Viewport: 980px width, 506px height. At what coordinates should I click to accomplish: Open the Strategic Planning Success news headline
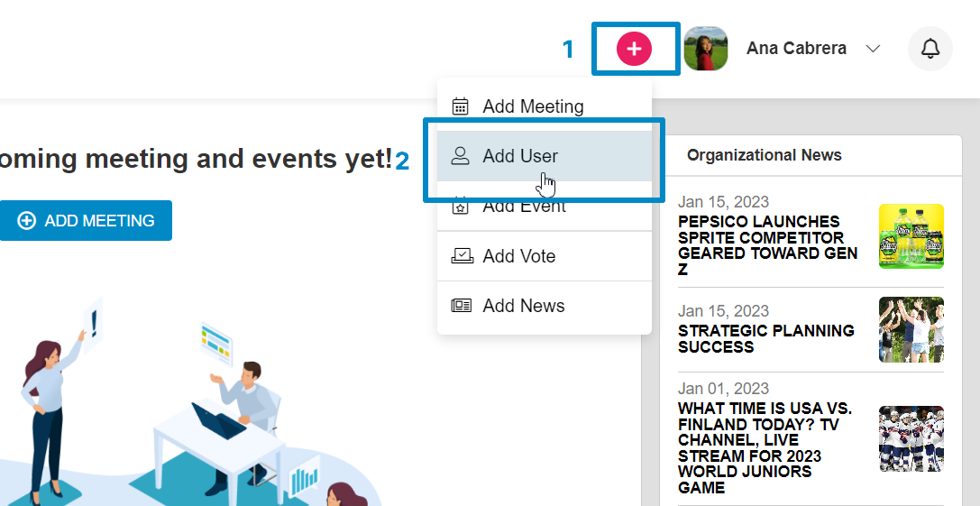point(765,338)
